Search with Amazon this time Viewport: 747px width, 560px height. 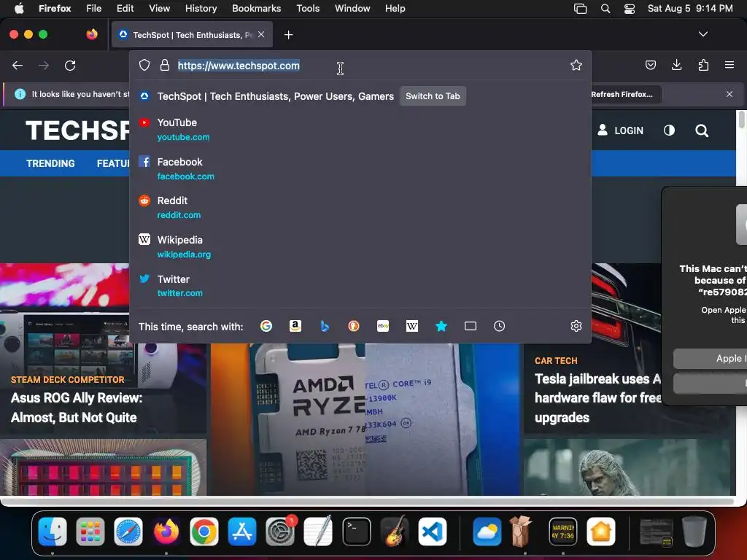coord(295,326)
